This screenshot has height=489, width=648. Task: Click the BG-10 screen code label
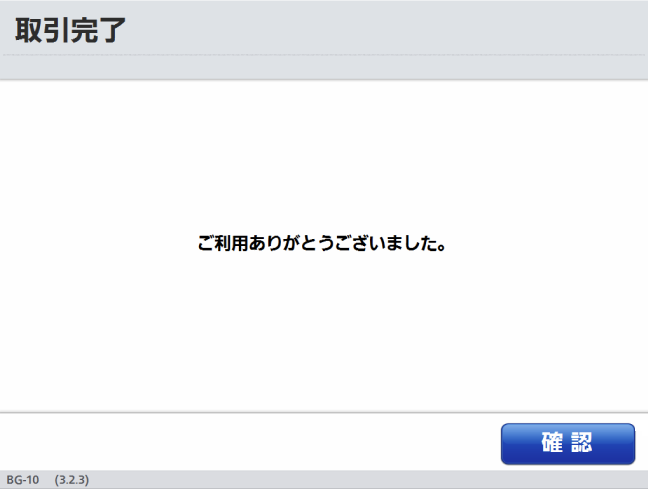click(23, 480)
